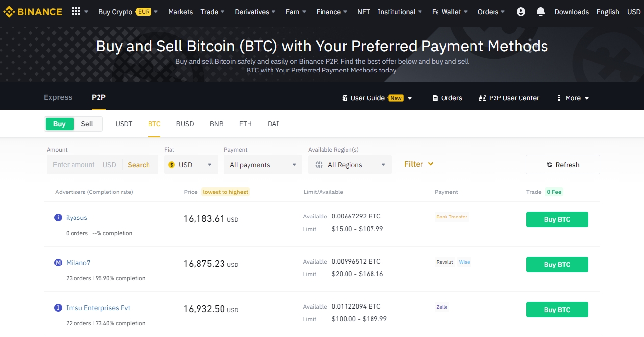This screenshot has height=337, width=644.
Task: Open the All payments dropdown
Action: click(x=263, y=165)
